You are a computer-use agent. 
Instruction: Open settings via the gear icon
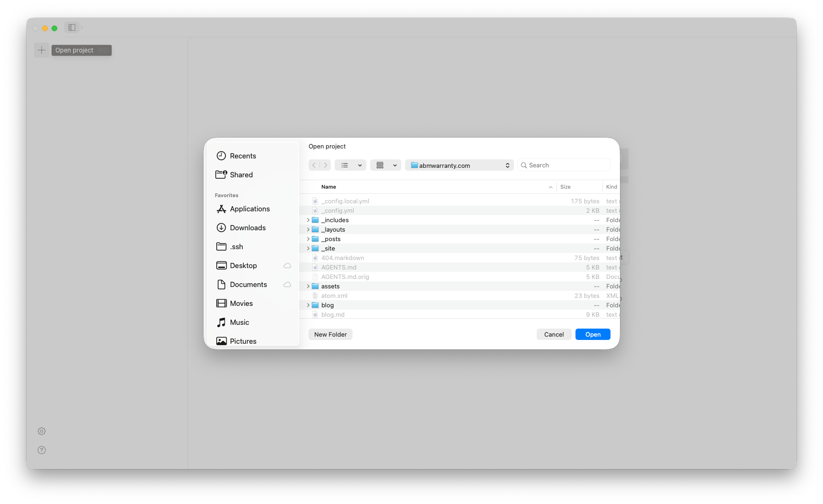(42, 431)
